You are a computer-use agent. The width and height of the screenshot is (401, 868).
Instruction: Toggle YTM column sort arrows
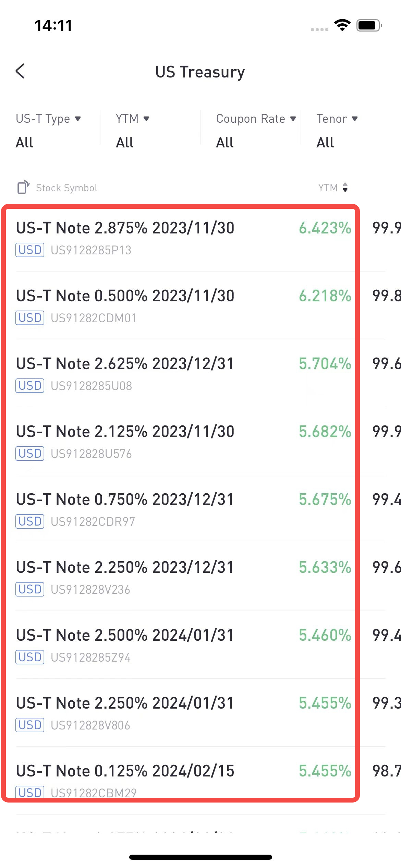pos(345,188)
